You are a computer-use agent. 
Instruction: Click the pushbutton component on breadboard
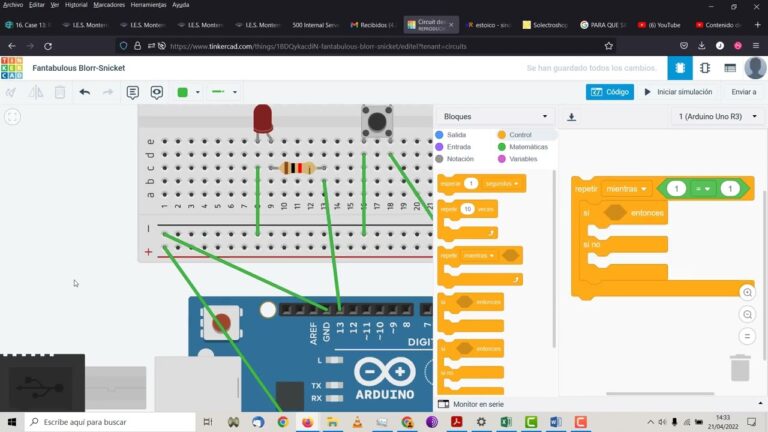(x=377, y=121)
